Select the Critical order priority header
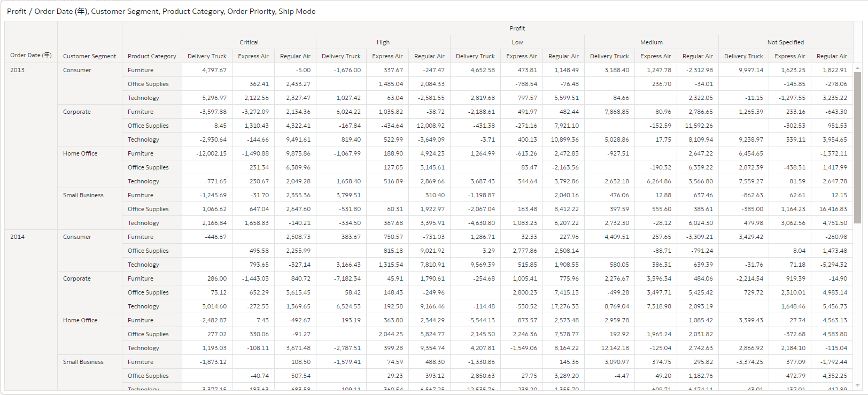This screenshot has height=395, width=868. [249, 42]
